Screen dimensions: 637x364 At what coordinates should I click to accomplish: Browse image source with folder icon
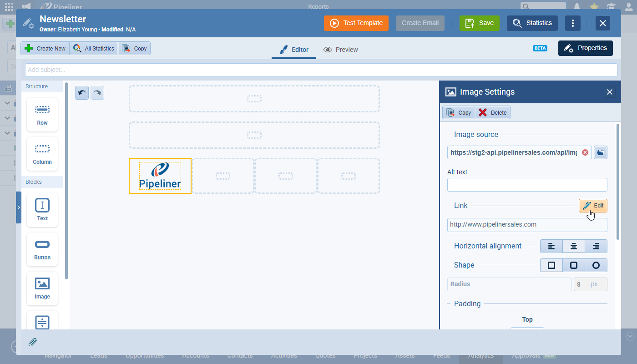pyautogui.click(x=601, y=153)
